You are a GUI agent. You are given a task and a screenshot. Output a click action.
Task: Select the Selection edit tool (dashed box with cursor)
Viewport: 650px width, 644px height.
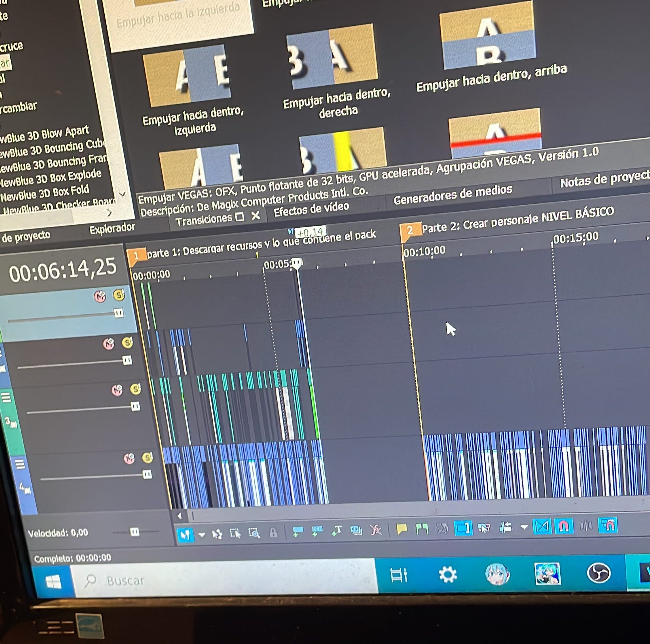235,533
